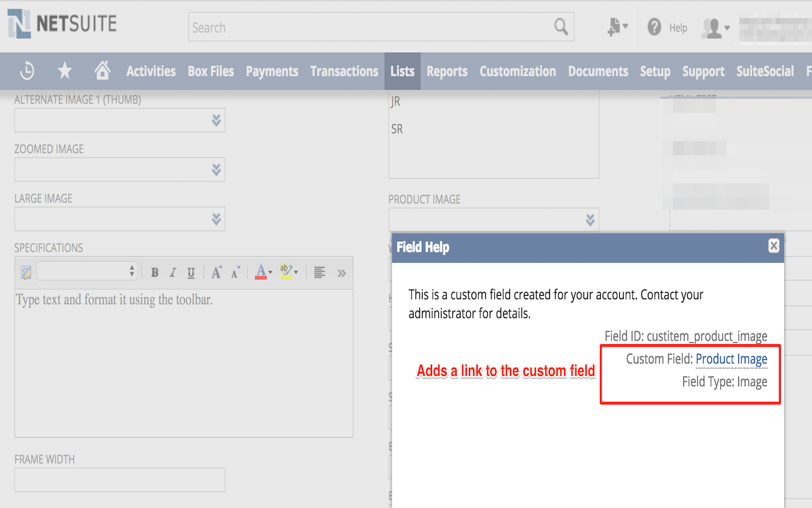Follow the Product Image custom field link
This screenshot has height=508, width=812.
click(731, 359)
